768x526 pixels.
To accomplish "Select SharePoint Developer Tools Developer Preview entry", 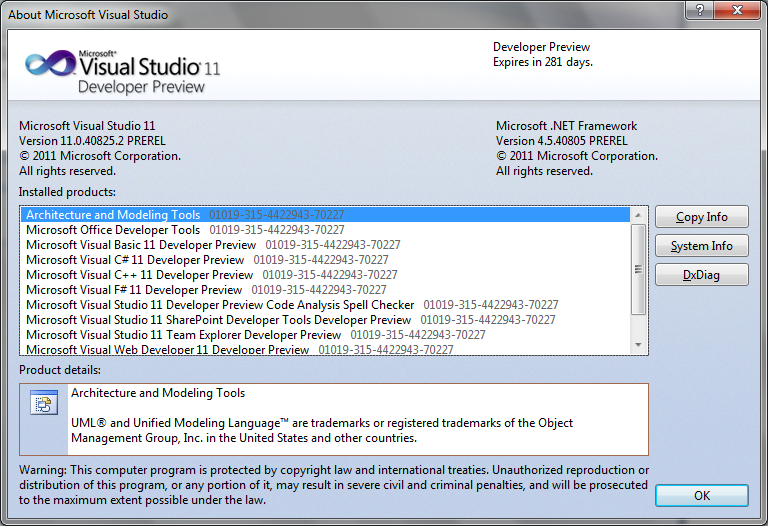I will (326, 320).
